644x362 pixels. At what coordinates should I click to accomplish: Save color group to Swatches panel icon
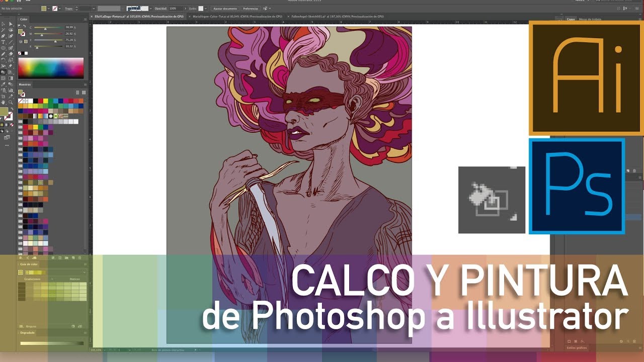coord(80,326)
